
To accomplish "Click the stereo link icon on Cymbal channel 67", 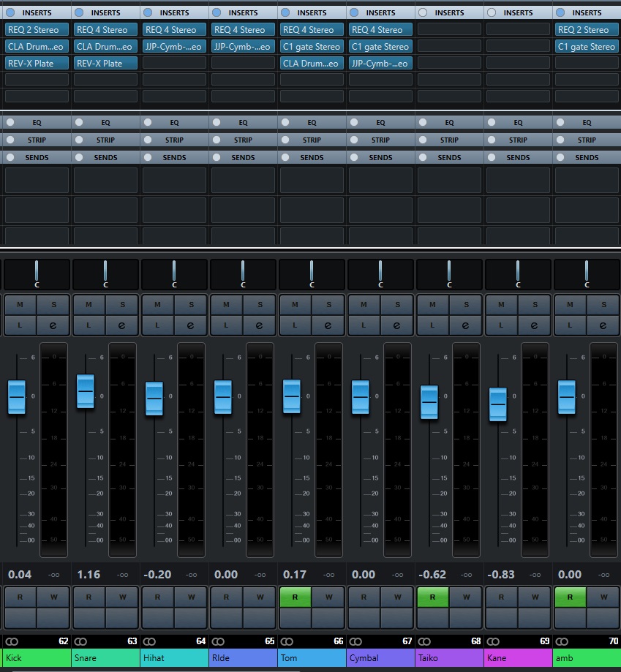I will pos(355,641).
